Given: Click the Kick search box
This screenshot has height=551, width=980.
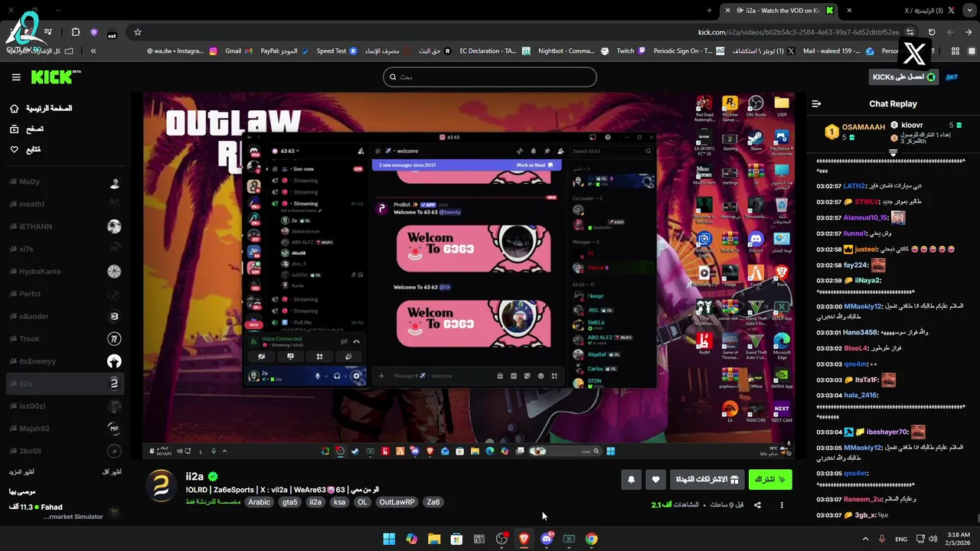Looking at the screenshot, I should (x=490, y=77).
